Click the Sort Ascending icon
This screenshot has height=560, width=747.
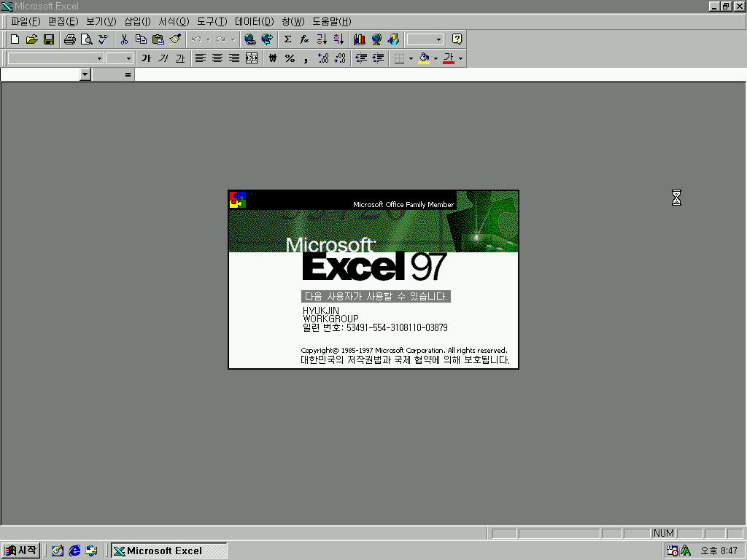pyautogui.click(x=322, y=39)
